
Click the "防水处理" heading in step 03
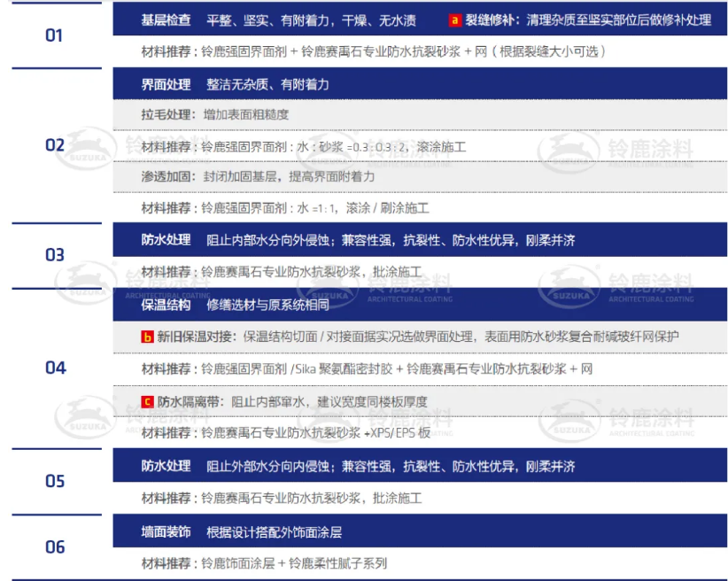click(166, 240)
